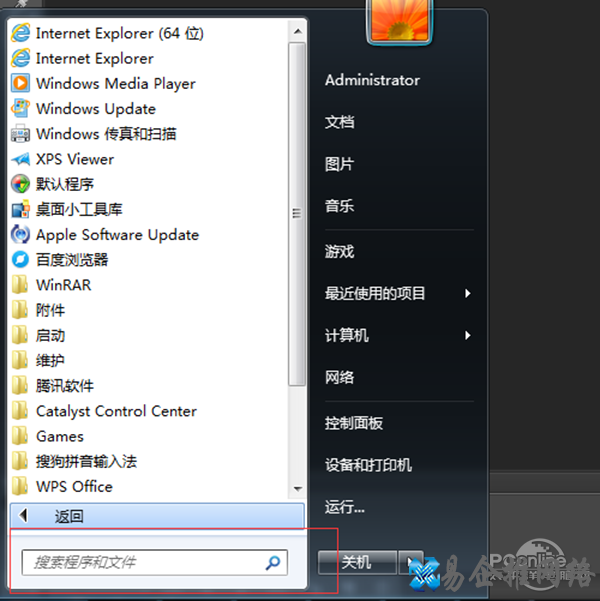Click the WPS Office folder icon
600x601 pixels.
coord(20,486)
